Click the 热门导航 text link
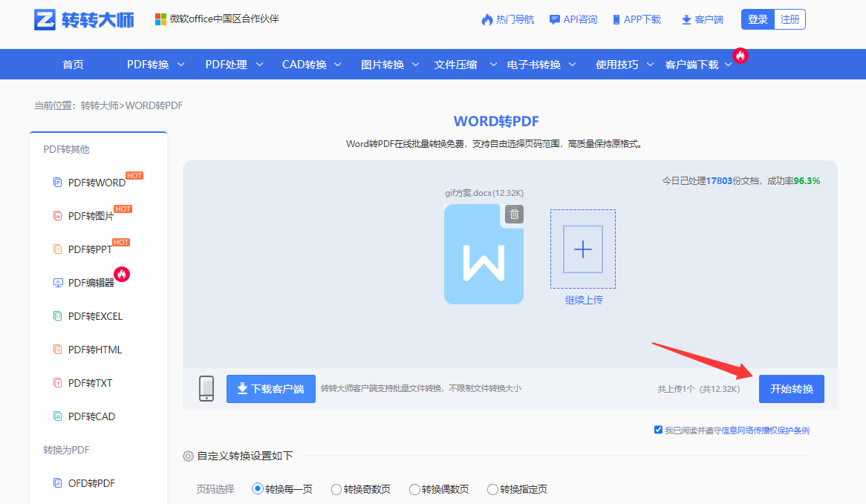866x504 pixels. [515, 19]
